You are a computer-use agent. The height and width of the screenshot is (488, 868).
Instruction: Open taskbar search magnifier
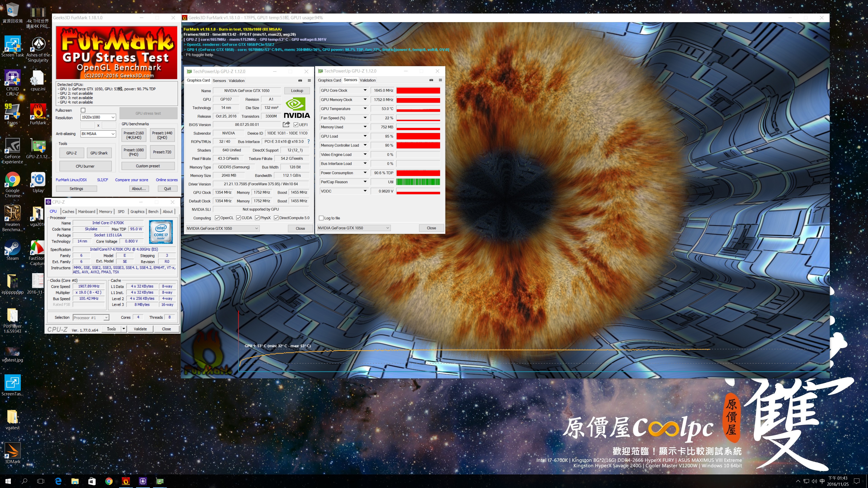pos(24,481)
